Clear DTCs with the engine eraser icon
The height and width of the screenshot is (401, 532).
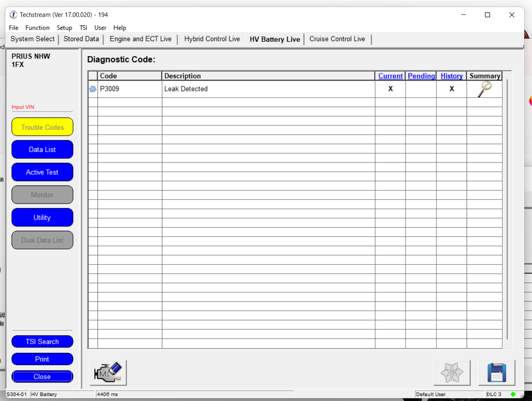108,373
